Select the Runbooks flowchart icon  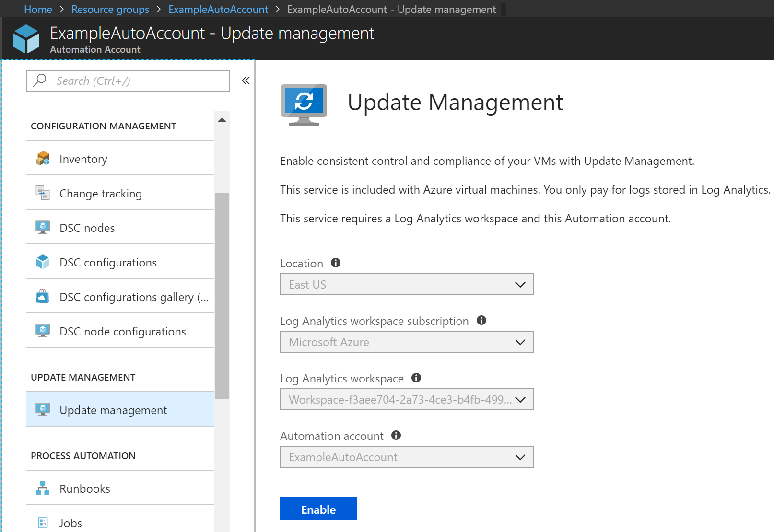point(43,488)
